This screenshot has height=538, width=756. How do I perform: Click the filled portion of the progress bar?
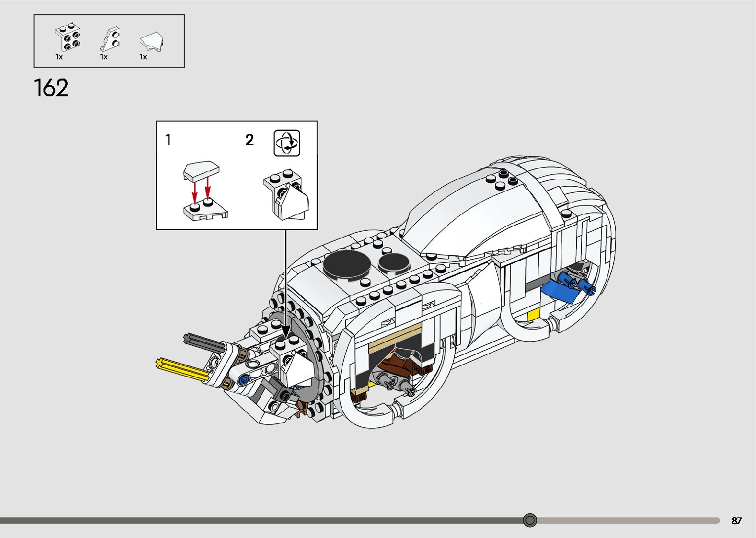click(x=262, y=520)
